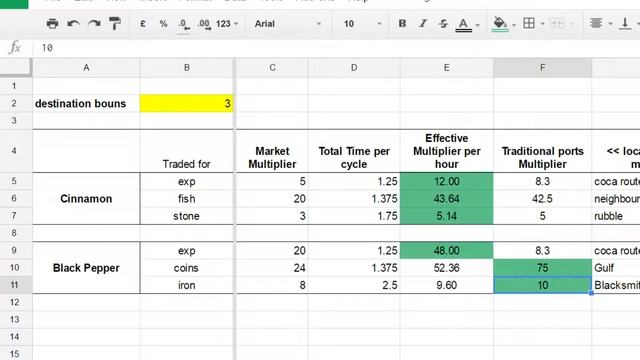Click the merge cells icon

557,23
